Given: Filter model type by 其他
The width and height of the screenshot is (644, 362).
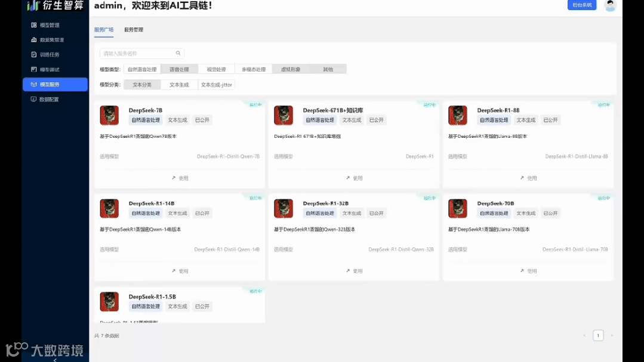Looking at the screenshot, I should 328,69.
